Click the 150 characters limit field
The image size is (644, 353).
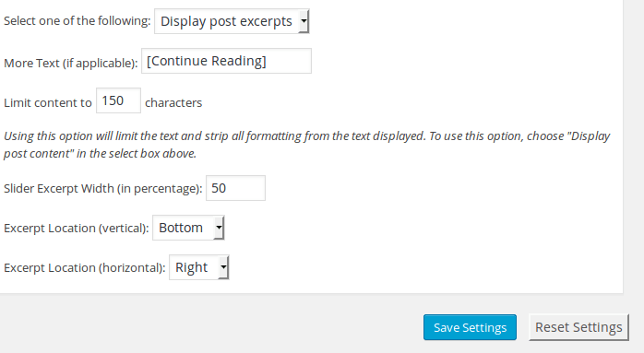pyautogui.click(x=118, y=100)
